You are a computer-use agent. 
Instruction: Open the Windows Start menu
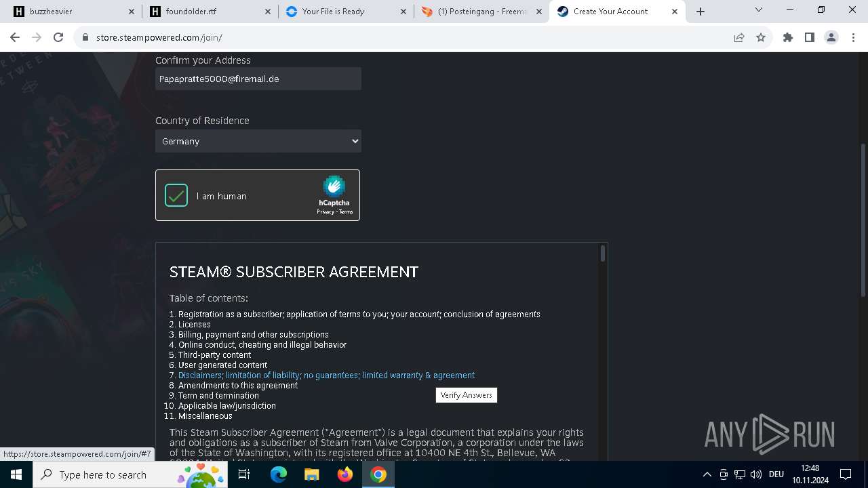(x=16, y=474)
